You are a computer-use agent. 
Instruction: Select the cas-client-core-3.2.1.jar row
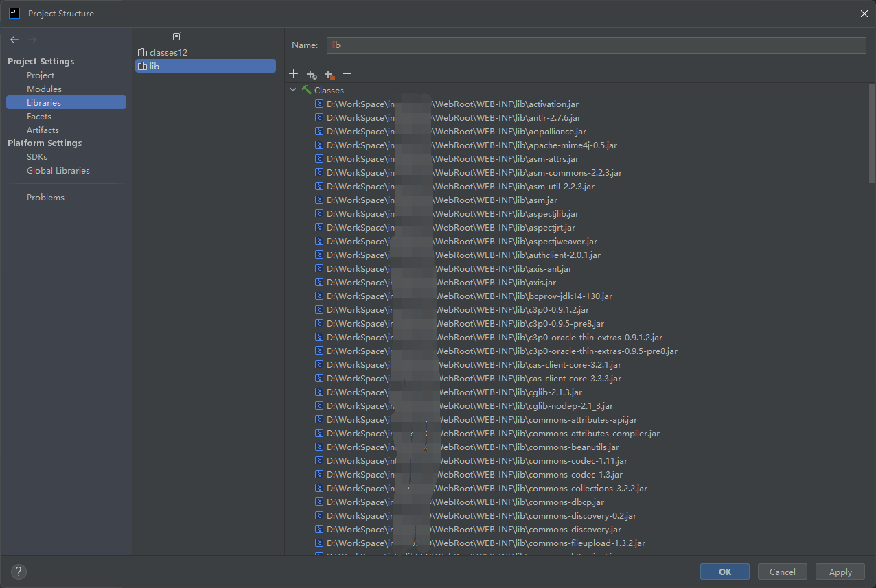tap(468, 364)
